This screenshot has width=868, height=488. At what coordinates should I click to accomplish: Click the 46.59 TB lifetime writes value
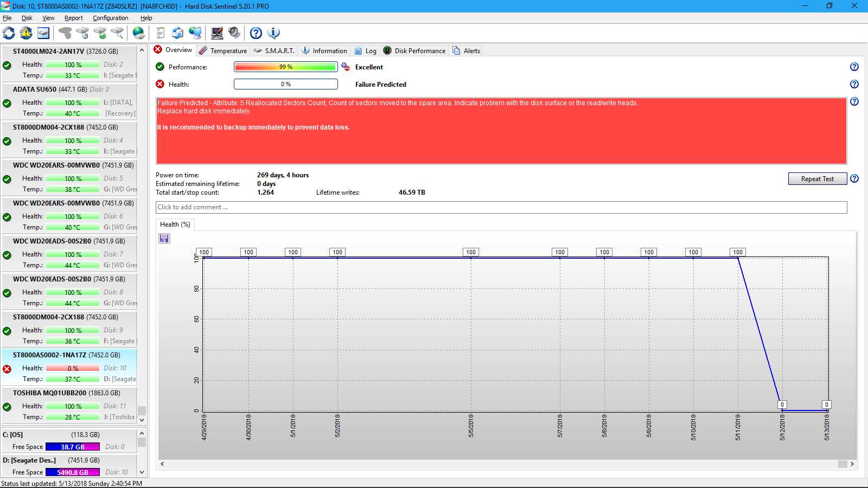pos(412,192)
